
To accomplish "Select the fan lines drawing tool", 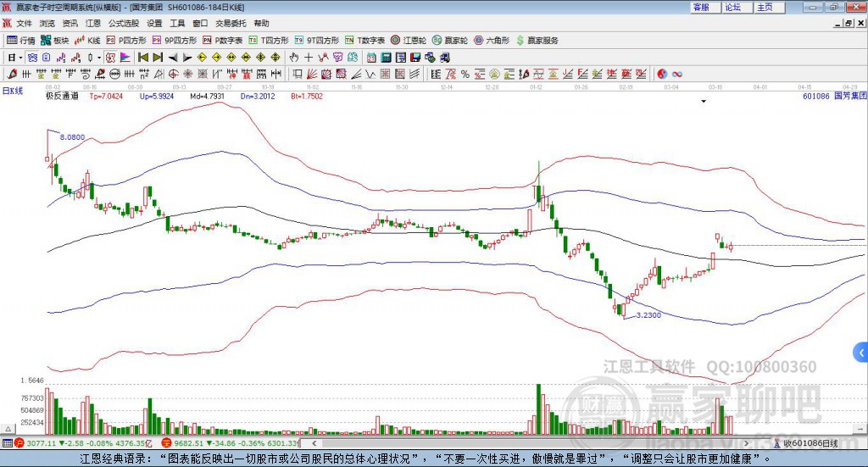I will click(312, 74).
